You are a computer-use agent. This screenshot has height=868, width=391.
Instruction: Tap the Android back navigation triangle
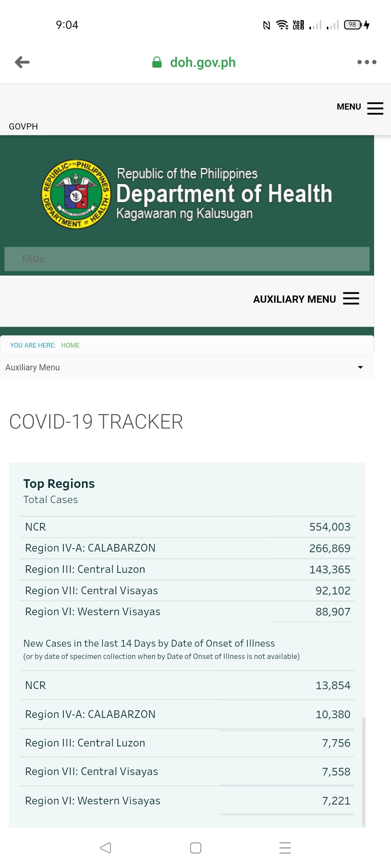pos(105,848)
